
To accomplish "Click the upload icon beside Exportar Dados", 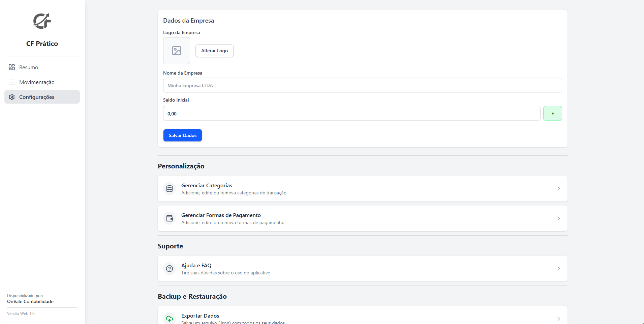I will [170, 318].
